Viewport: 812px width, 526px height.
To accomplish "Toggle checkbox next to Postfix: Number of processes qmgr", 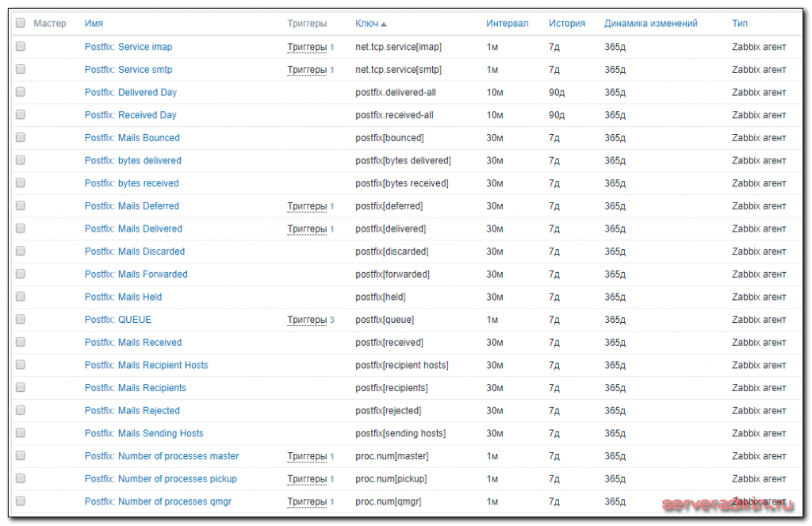I will [x=21, y=501].
